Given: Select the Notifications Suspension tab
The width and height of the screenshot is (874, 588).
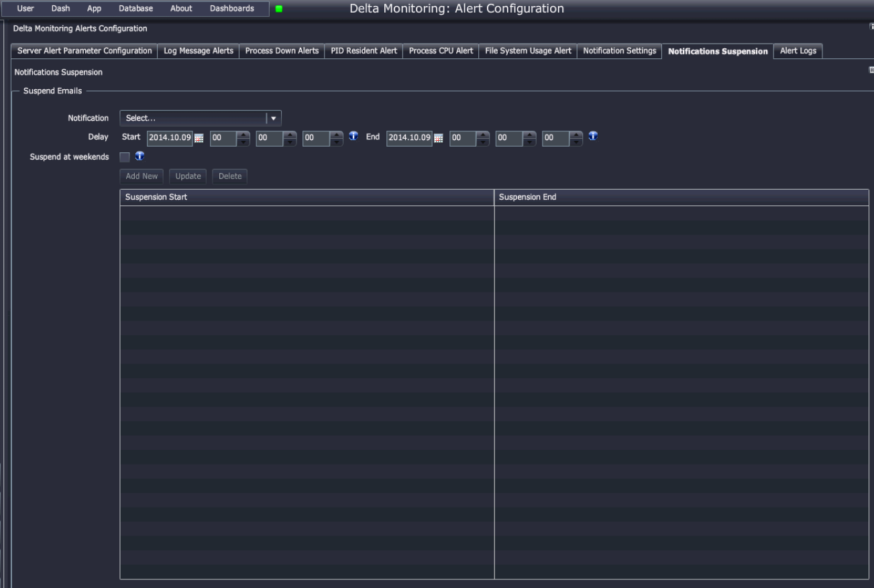Looking at the screenshot, I should pos(718,51).
